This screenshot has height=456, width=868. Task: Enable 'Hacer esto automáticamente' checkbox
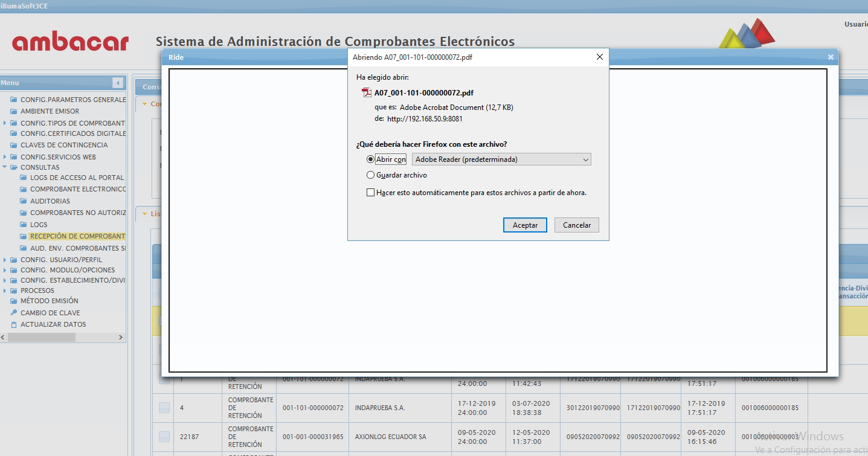(x=371, y=193)
